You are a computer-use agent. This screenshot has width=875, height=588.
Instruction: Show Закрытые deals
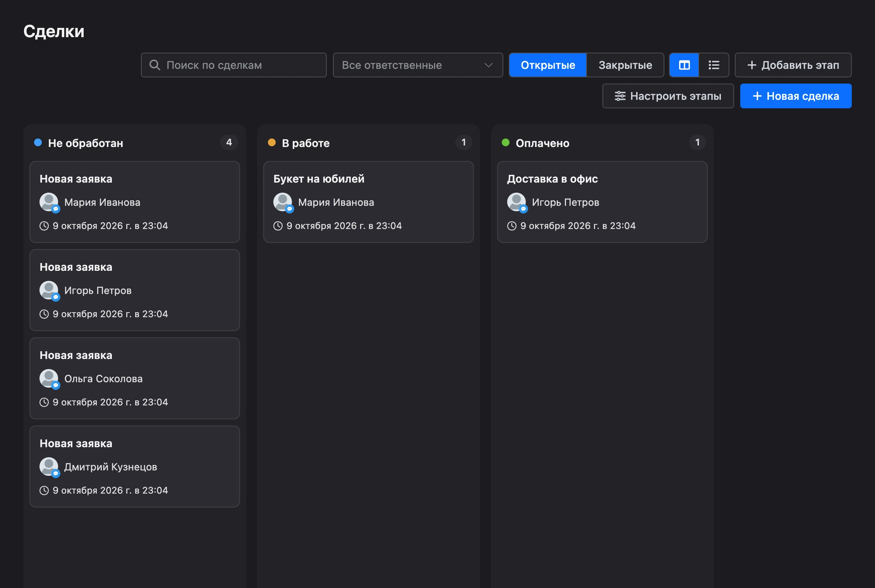[625, 65]
